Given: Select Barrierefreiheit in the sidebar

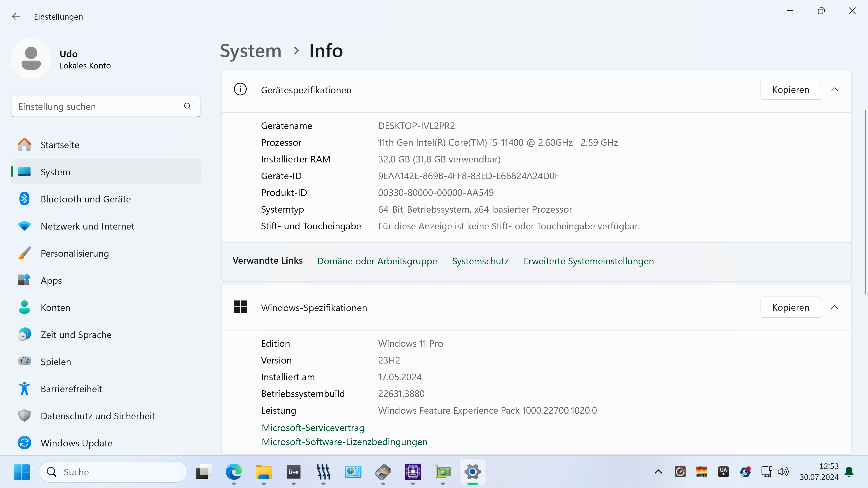Looking at the screenshot, I should coord(71,389).
